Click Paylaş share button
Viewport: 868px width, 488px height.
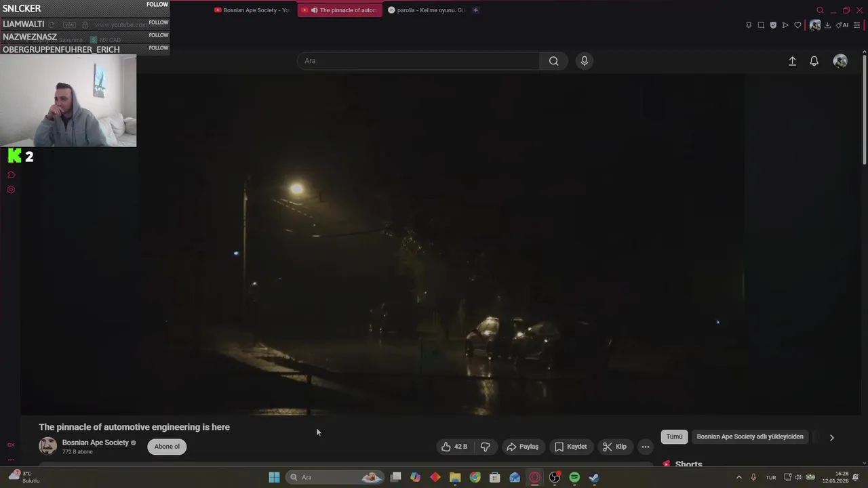point(522,447)
